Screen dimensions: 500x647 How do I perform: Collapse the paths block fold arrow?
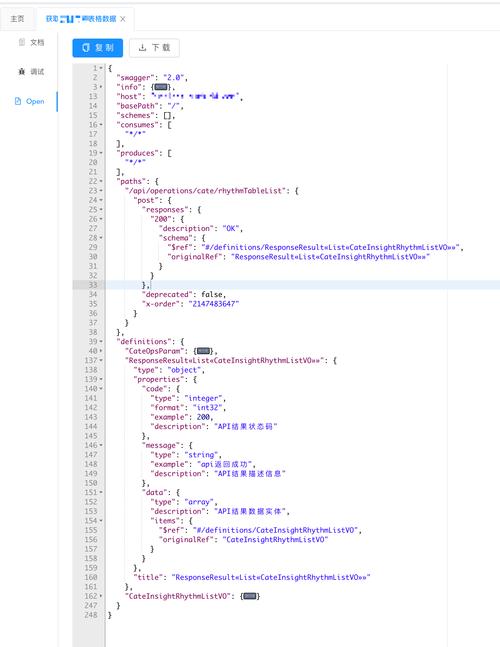click(x=101, y=181)
